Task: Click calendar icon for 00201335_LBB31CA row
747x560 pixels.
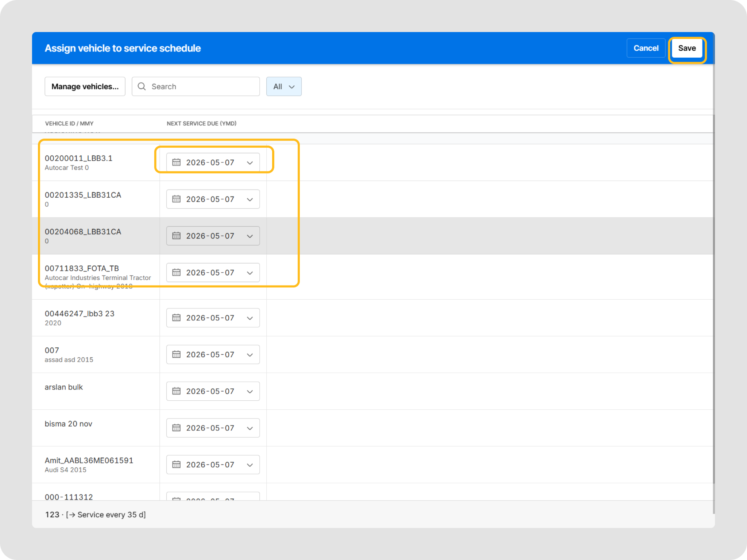Action: tap(177, 199)
